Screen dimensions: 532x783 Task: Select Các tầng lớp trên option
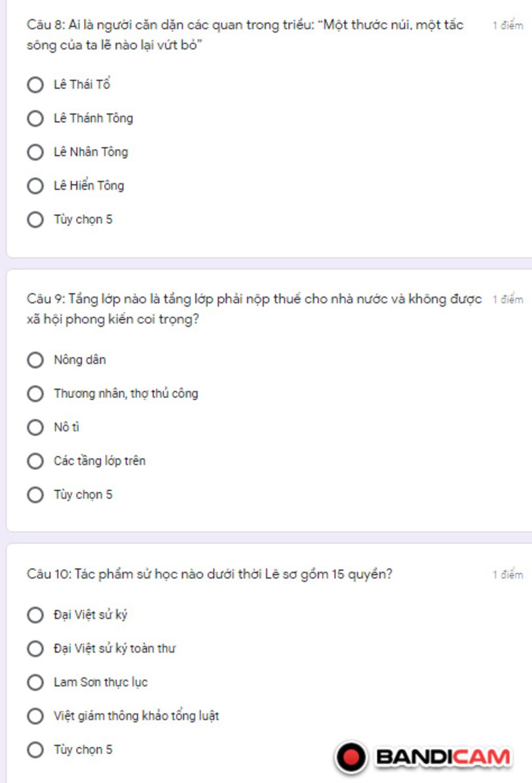[35, 461]
